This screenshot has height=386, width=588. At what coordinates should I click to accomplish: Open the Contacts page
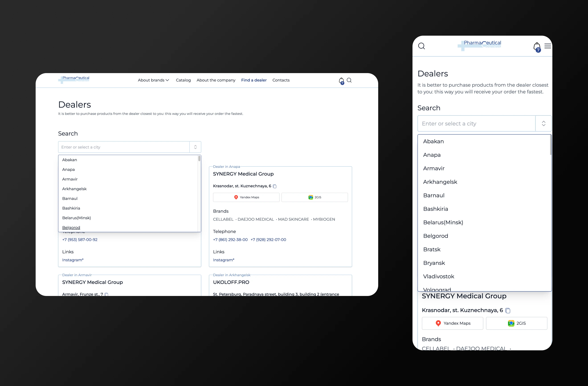281,80
